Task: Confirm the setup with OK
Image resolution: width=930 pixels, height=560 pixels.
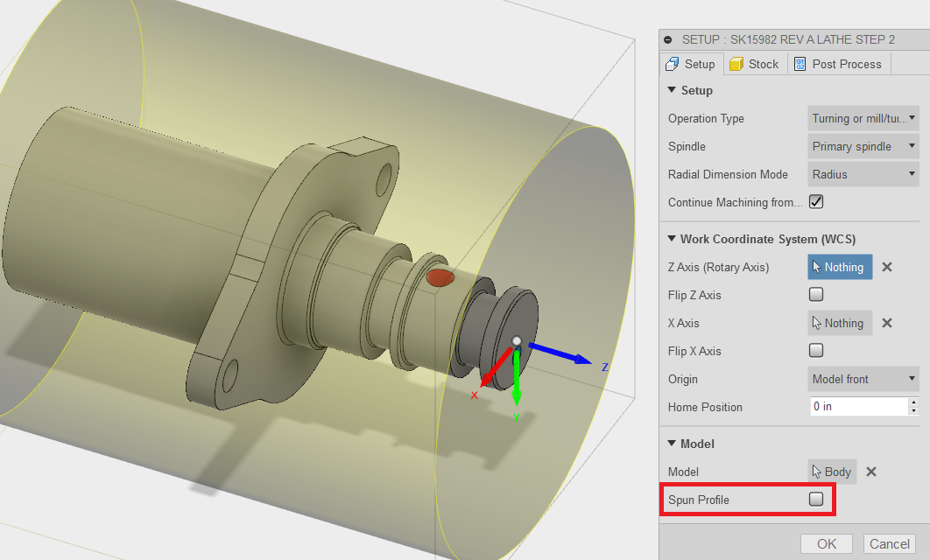Action: 826,543
